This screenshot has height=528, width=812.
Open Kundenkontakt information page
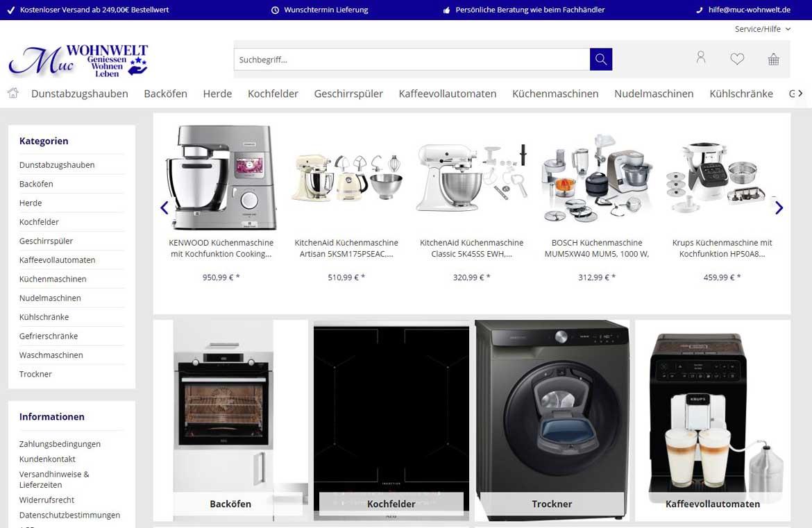[x=47, y=459]
